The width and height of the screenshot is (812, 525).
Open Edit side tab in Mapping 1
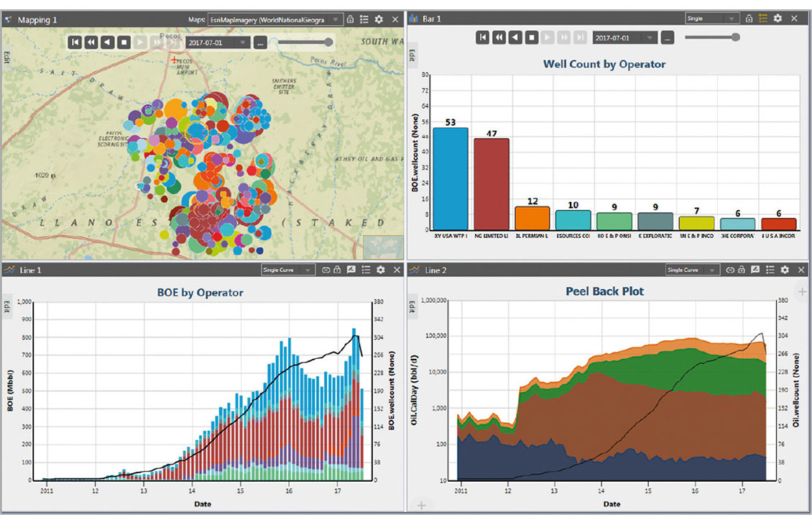click(6, 57)
